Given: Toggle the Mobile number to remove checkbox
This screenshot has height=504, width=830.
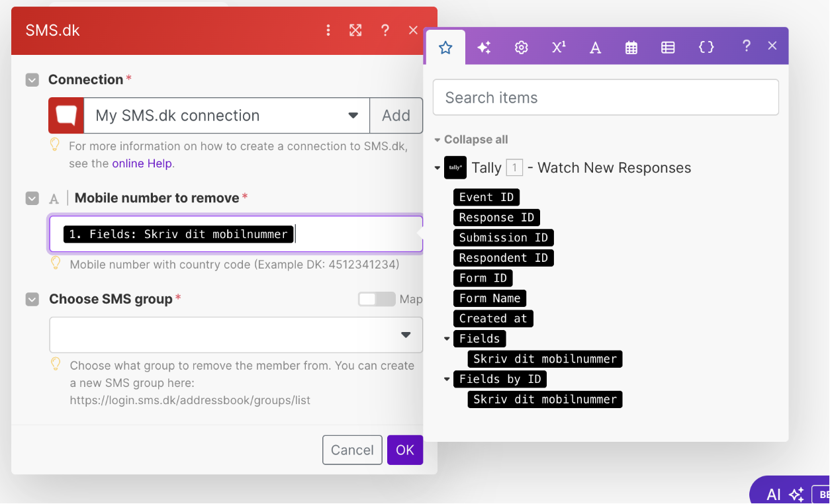Looking at the screenshot, I should tap(32, 198).
